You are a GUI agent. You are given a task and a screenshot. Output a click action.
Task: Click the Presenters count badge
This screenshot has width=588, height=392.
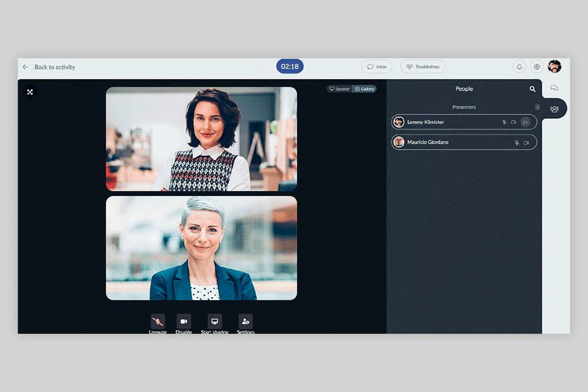click(x=537, y=107)
